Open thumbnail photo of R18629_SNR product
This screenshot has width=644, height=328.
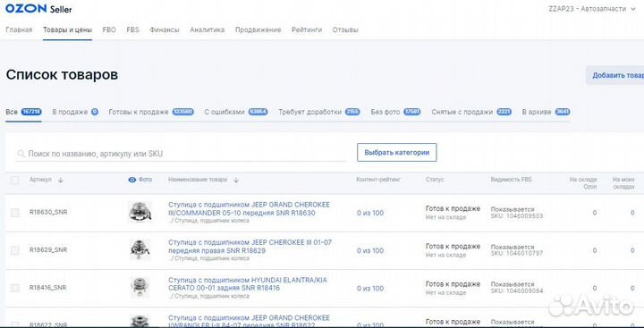(140, 249)
